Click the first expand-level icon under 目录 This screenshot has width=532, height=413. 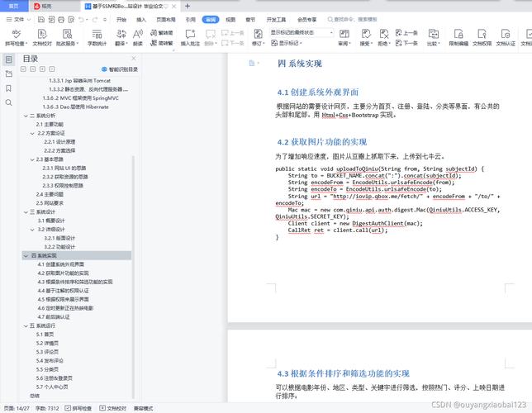[23, 69]
